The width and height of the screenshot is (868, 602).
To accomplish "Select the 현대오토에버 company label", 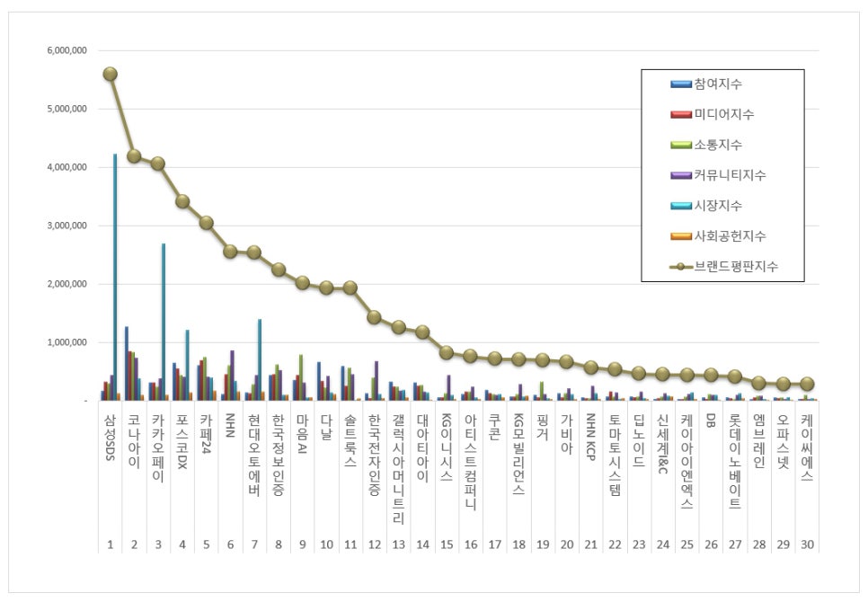I will (x=254, y=455).
